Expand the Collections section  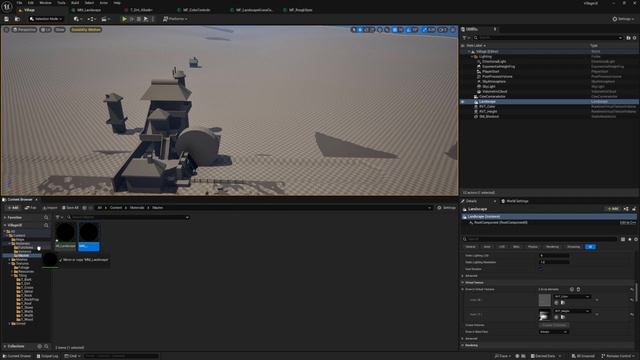(5, 346)
